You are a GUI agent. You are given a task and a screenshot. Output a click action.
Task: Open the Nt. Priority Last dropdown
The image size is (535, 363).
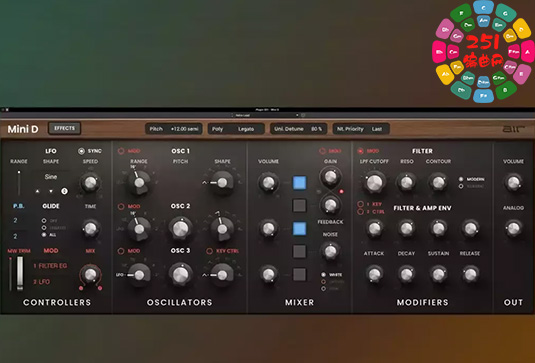tap(361, 129)
